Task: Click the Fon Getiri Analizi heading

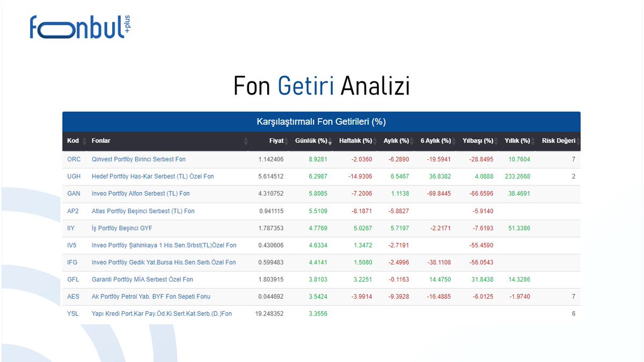Action: (321, 86)
